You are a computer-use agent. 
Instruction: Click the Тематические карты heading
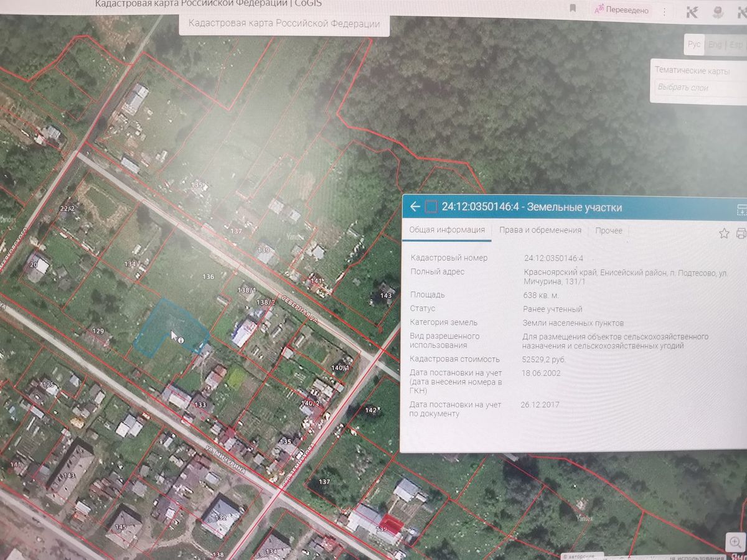(x=692, y=70)
